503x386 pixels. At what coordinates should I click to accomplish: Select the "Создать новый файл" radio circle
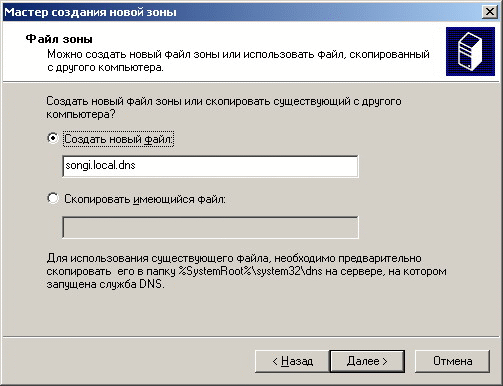(x=53, y=138)
